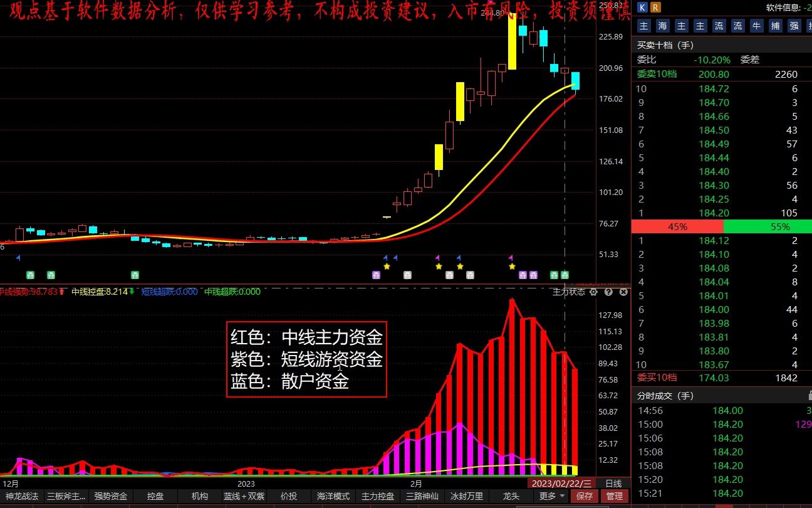The height and width of the screenshot is (508, 812).
Task: Open the 主力状态 indicator help icon
Action: (608, 292)
